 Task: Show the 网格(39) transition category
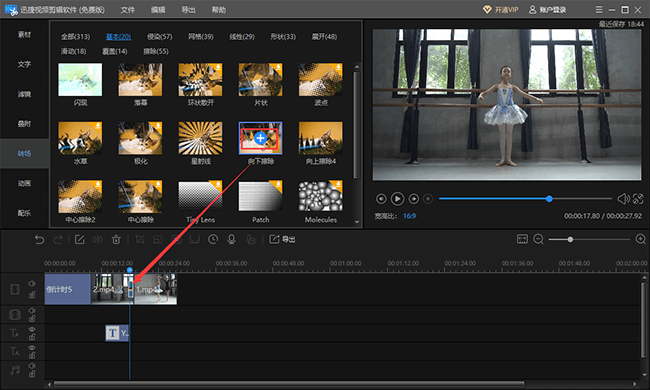pyautogui.click(x=201, y=36)
